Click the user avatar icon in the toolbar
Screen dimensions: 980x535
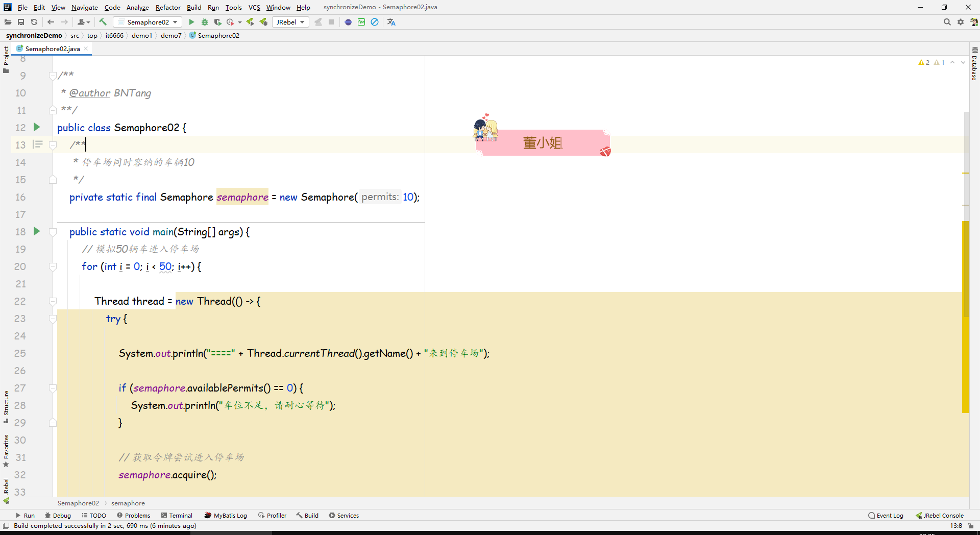point(974,22)
